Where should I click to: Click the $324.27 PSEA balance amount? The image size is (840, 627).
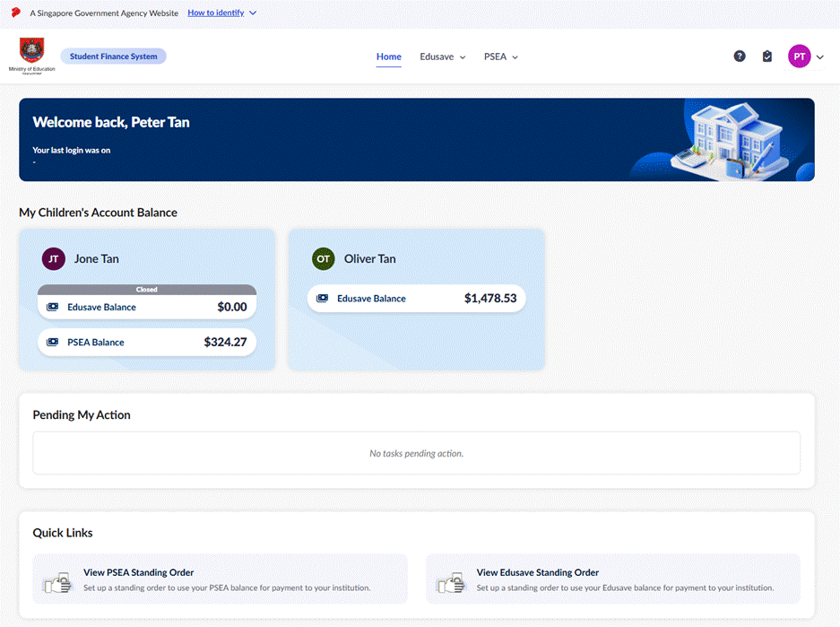(226, 342)
